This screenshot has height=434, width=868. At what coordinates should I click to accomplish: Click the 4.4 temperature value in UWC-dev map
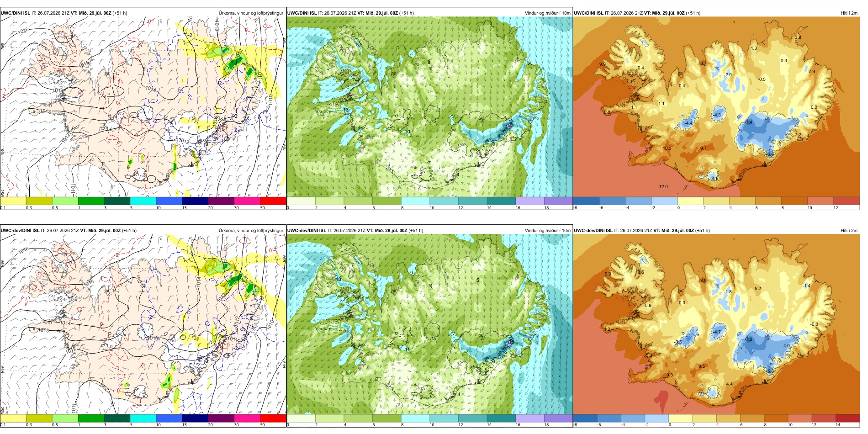729,384
